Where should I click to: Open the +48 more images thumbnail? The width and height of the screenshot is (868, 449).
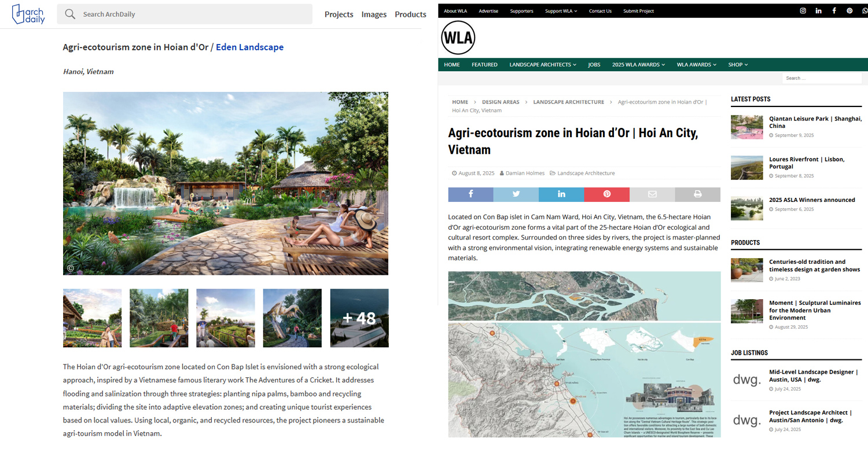pyautogui.click(x=359, y=318)
